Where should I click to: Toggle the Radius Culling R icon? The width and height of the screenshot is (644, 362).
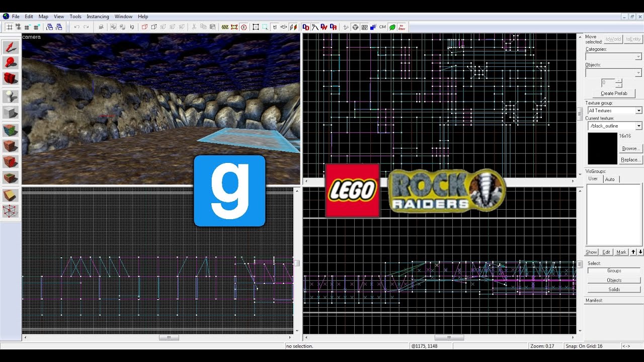(244, 27)
